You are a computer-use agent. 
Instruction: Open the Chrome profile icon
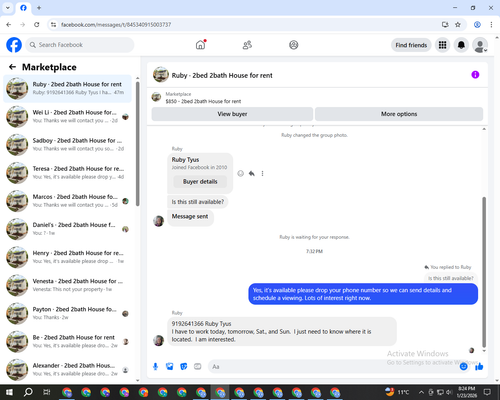(477, 25)
